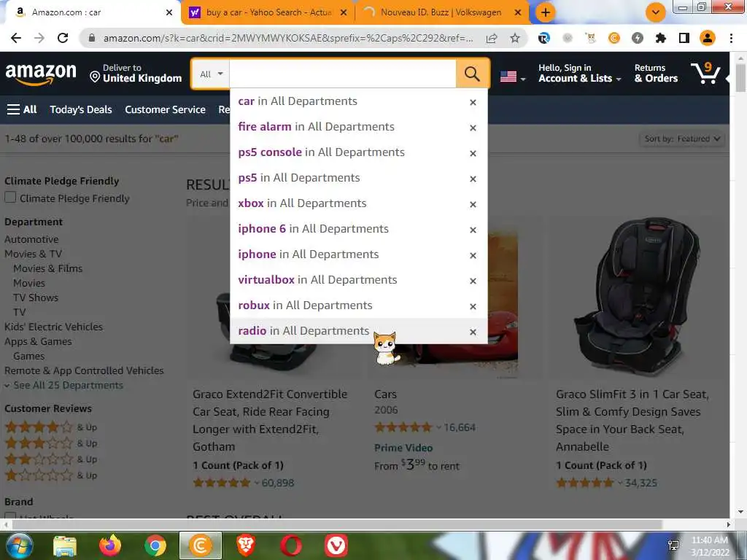747x560 pixels.
Task: Open the All departments search dropdown
Action: [x=211, y=74]
